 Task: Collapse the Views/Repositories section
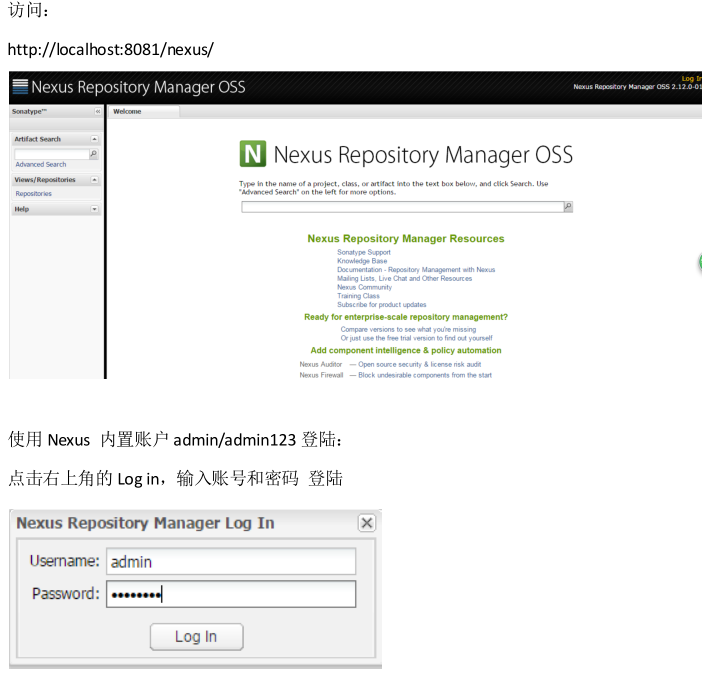94,179
